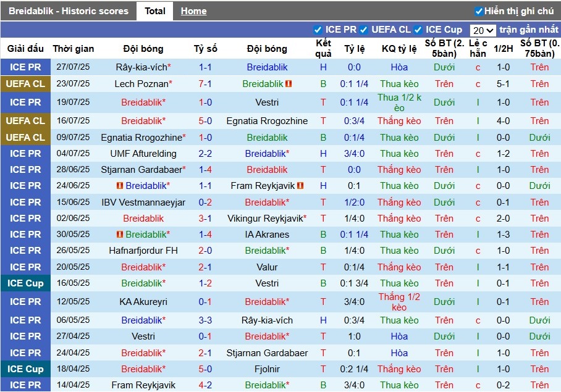Open the Lech Poznan team link
The image size is (561, 392).
141,84
